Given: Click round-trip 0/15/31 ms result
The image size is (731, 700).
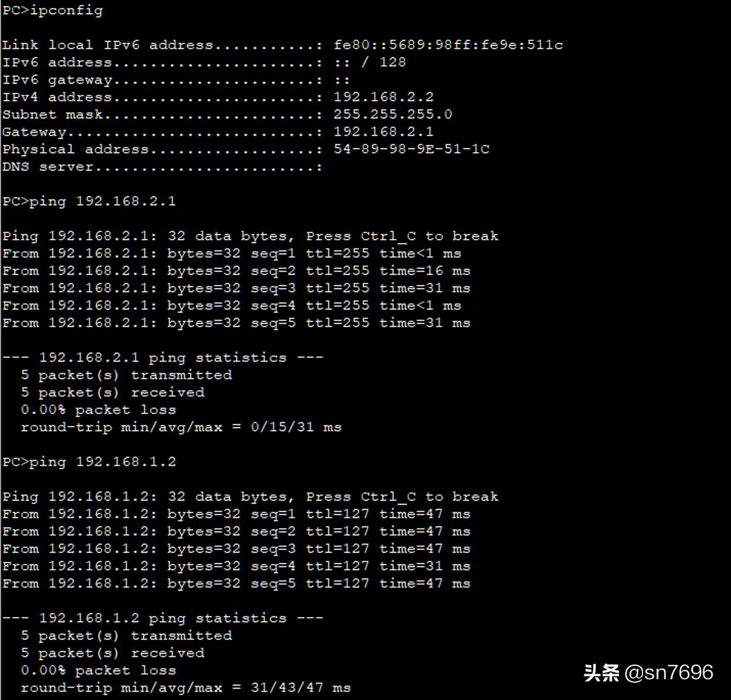Looking at the screenshot, I should pyautogui.click(x=181, y=427).
